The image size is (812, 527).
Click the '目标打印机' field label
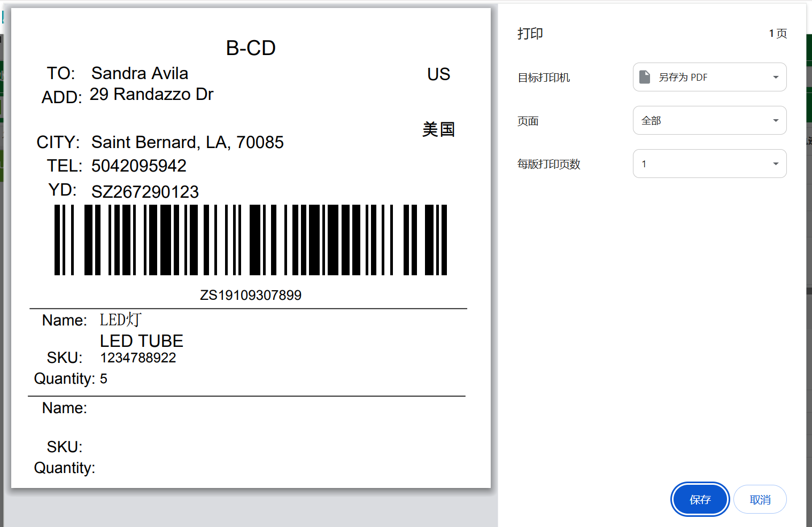click(544, 77)
